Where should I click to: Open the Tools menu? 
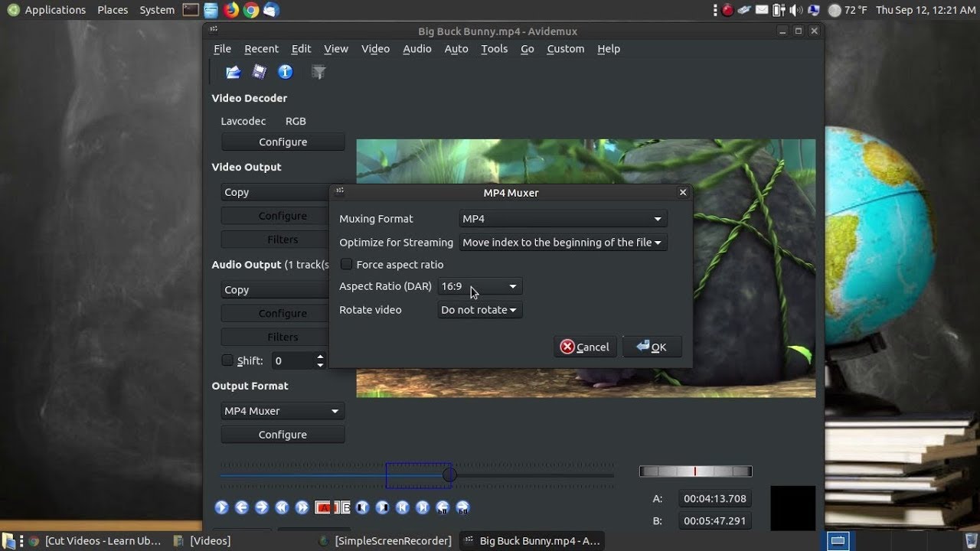coord(494,48)
